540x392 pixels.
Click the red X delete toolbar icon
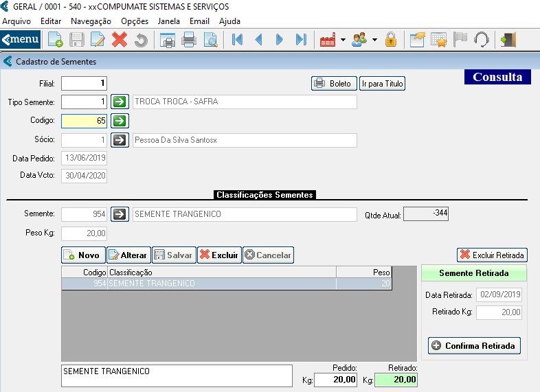pos(120,40)
